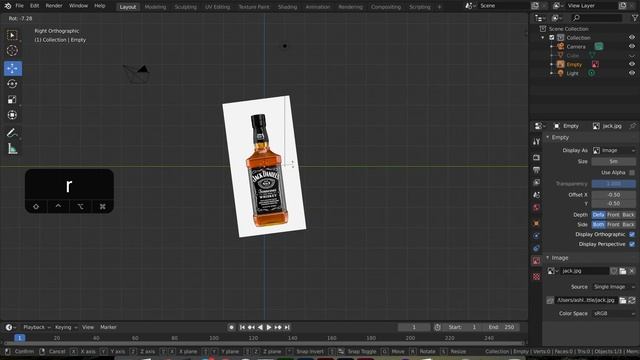Open the Object Data image tab icon
The width and height of the screenshot is (640, 360).
tap(536, 261)
